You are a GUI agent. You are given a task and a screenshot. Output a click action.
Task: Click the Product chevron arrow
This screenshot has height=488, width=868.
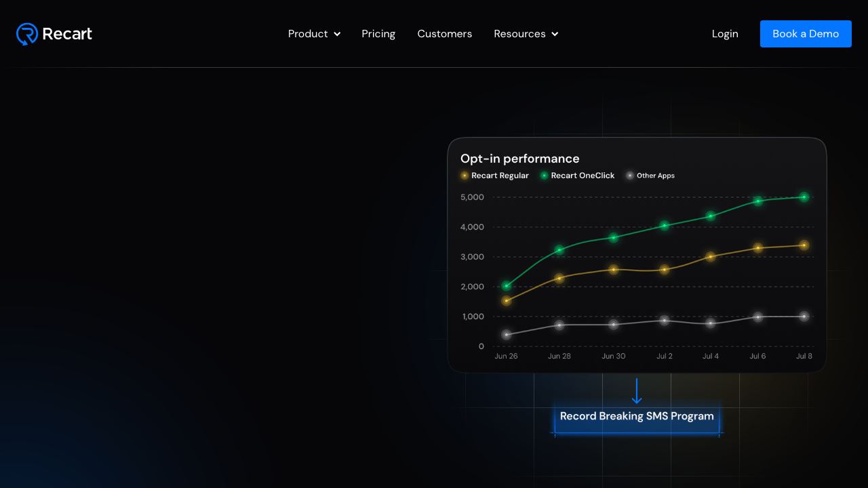[337, 34]
